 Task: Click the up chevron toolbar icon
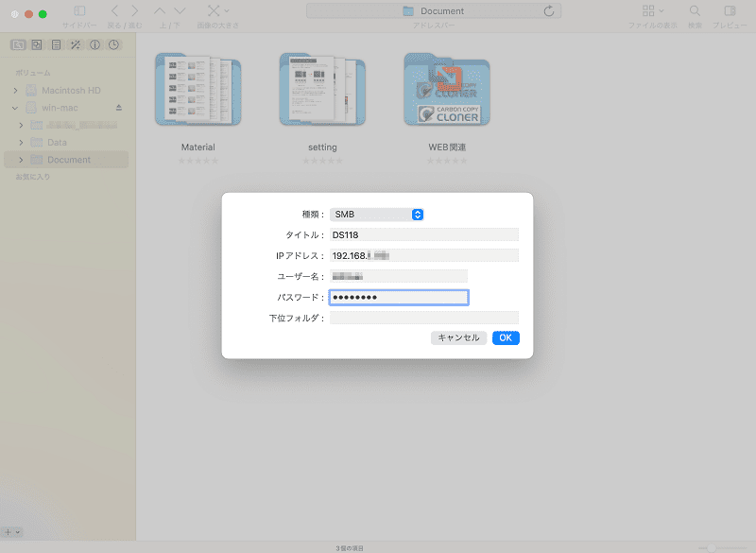pyautogui.click(x=160, y=11)
